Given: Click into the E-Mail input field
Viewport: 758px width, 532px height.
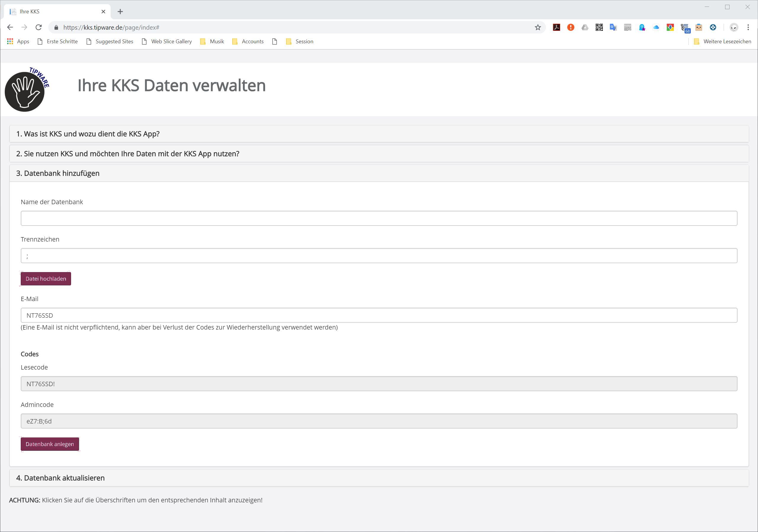Looking at the screenshot, I should click(x=379, y=315).
